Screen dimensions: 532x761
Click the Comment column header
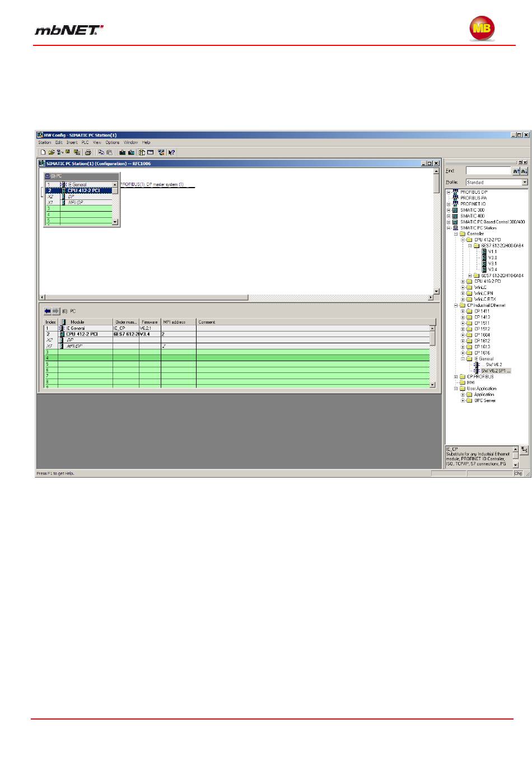pyautogui.click(x=312, y=322)
